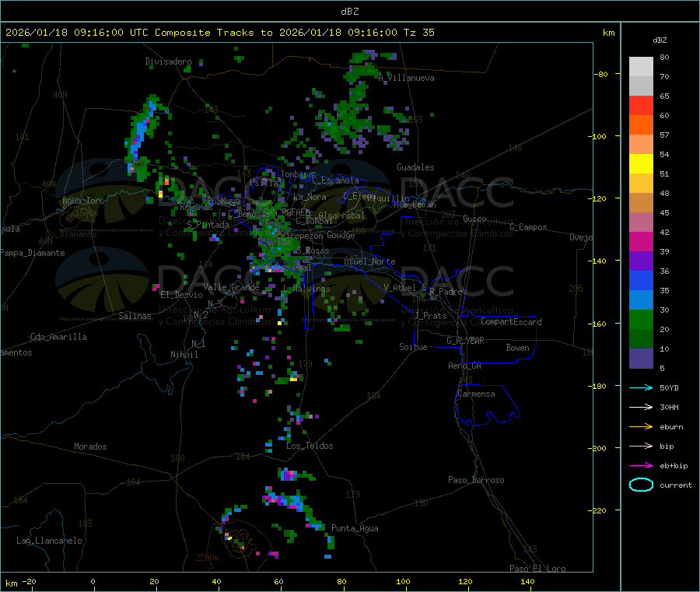Click the 'Soitue' location label

click(x=414, y=347)
